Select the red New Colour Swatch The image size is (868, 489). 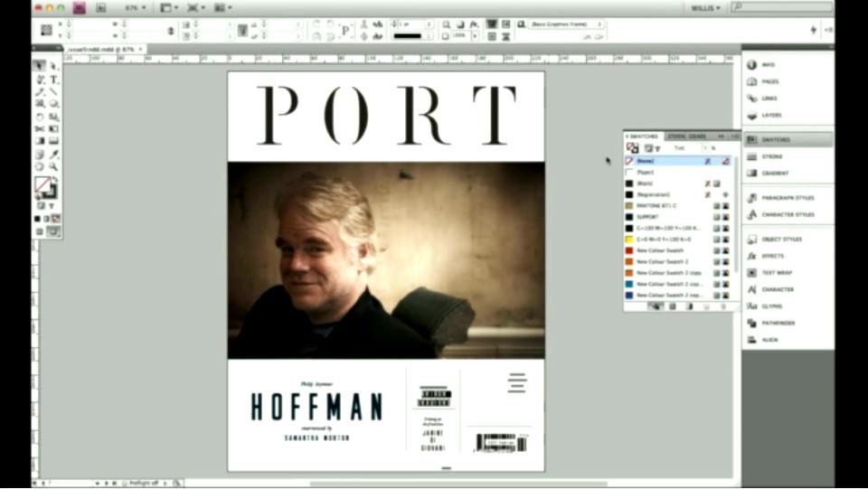678,250
